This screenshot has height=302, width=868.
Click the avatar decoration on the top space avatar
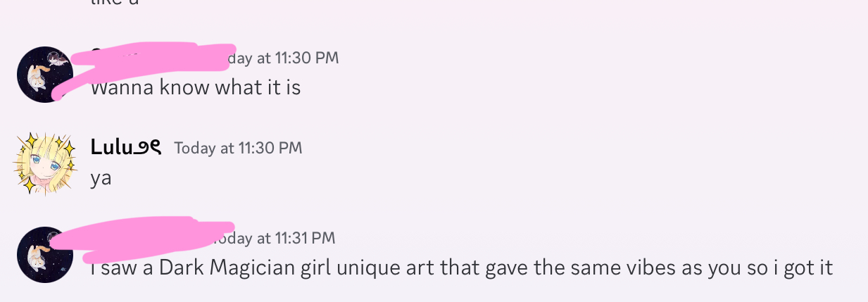click(x=58, y=58)
